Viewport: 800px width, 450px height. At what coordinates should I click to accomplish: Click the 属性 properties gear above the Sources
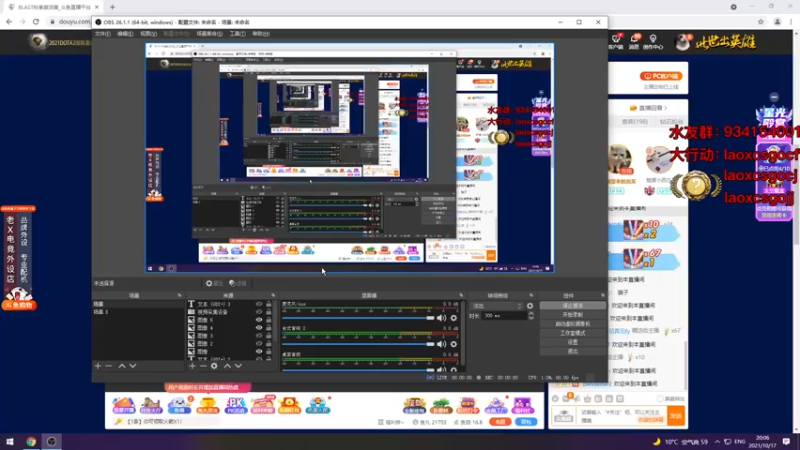pos(214,283)
